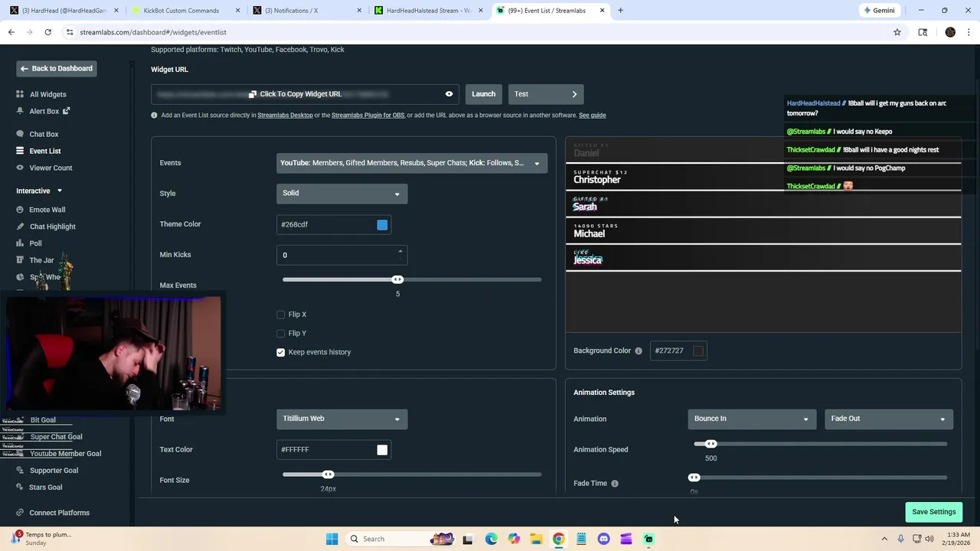Uncheck Keep events history

281,352
